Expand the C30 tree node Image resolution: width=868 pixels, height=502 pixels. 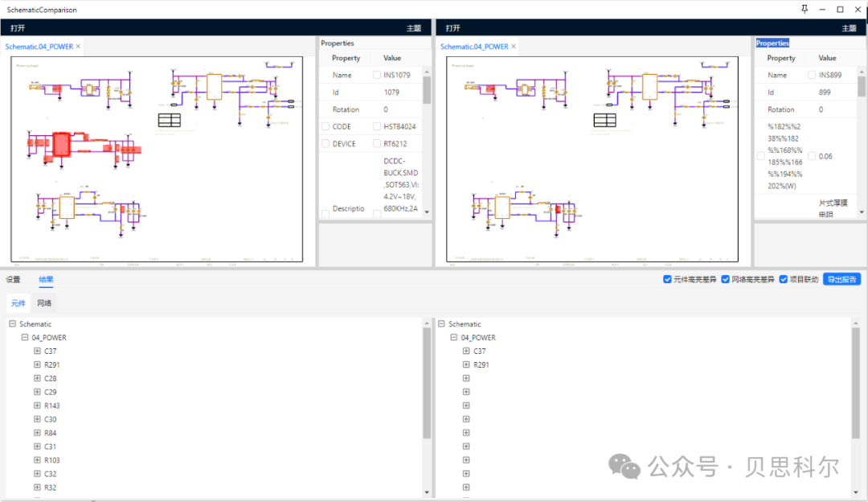pos(37,419)
